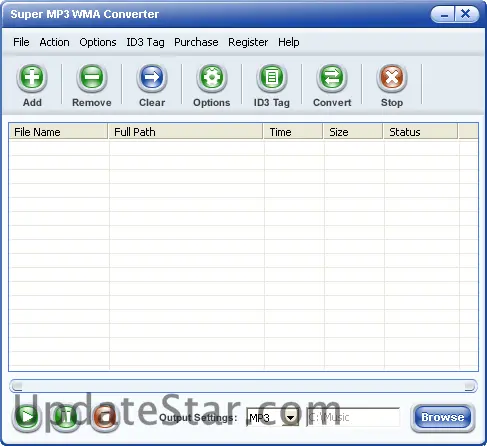Screen dimensions: 487x446
Task: Click the Remove file icon
Action: coord(92,78)
